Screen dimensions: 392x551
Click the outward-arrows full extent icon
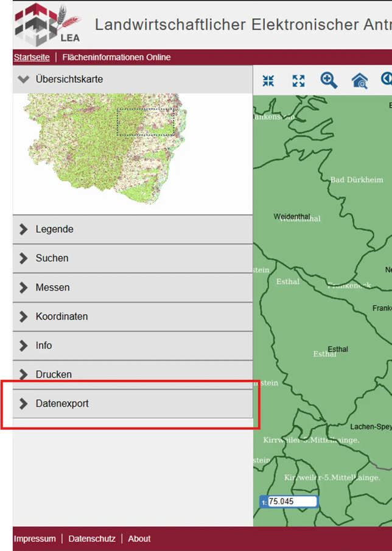[298, 81]
